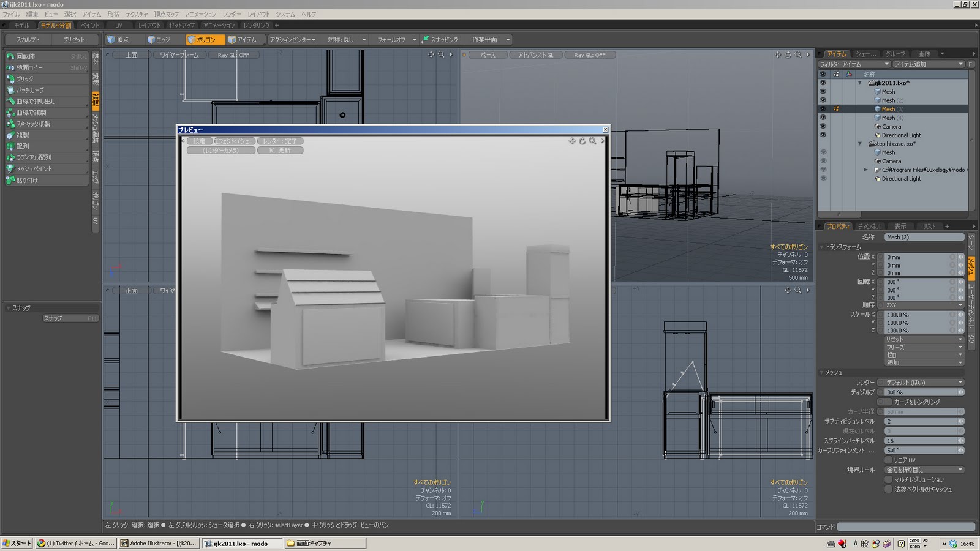980x551 pixels.
Task: Click the スカルプト button
Action: coord(28,40)
